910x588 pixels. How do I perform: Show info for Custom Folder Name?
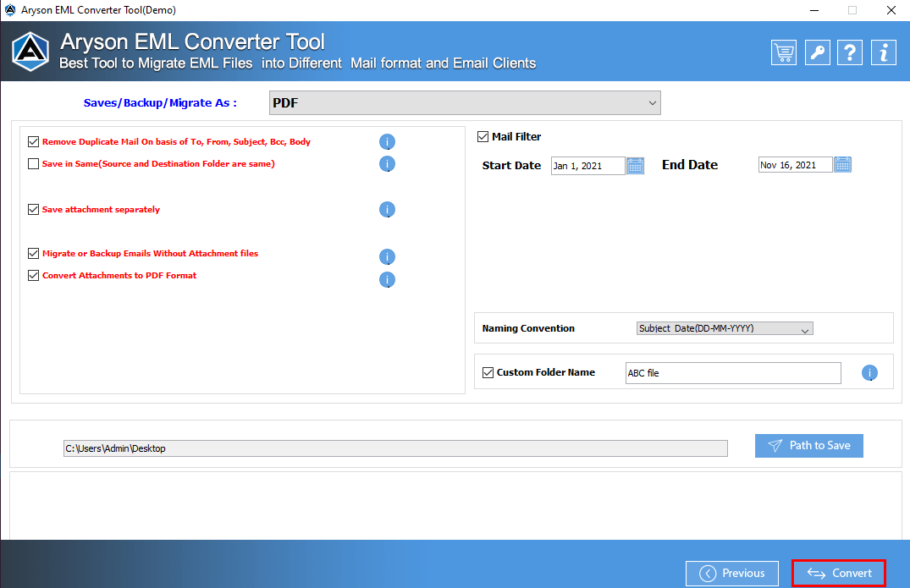pos(869,373)
